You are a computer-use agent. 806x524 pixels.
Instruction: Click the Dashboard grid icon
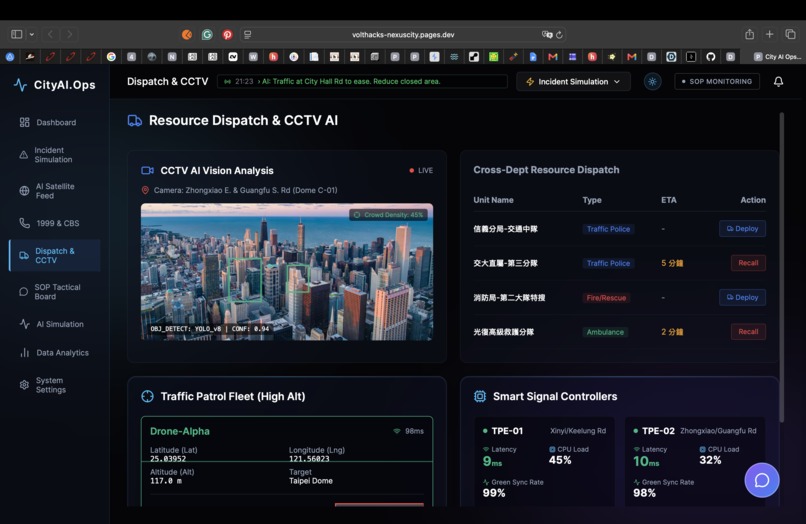tap(24, 122)
